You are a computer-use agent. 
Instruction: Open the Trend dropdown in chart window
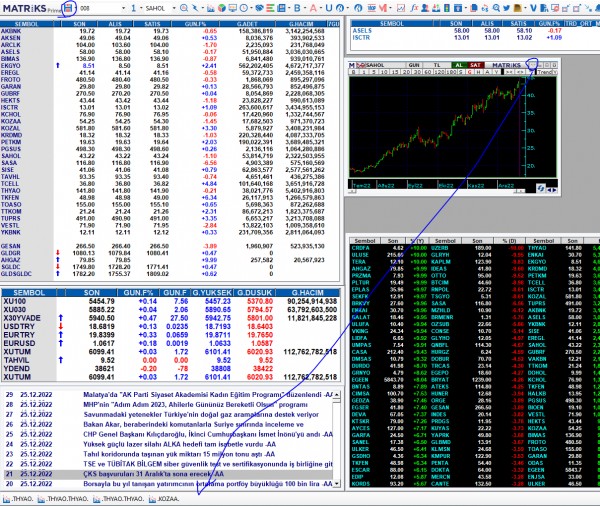pos(554,72)
